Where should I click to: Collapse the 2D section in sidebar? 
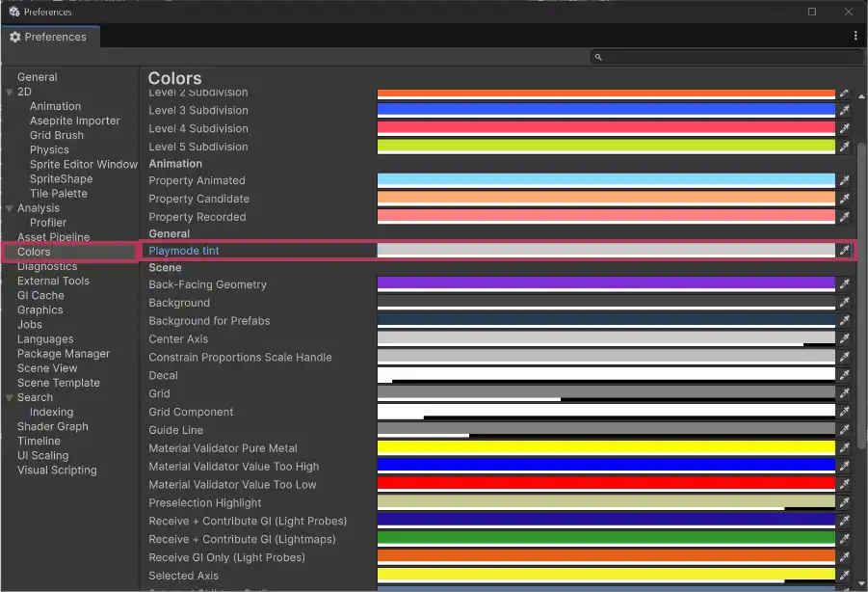(10, 93)
